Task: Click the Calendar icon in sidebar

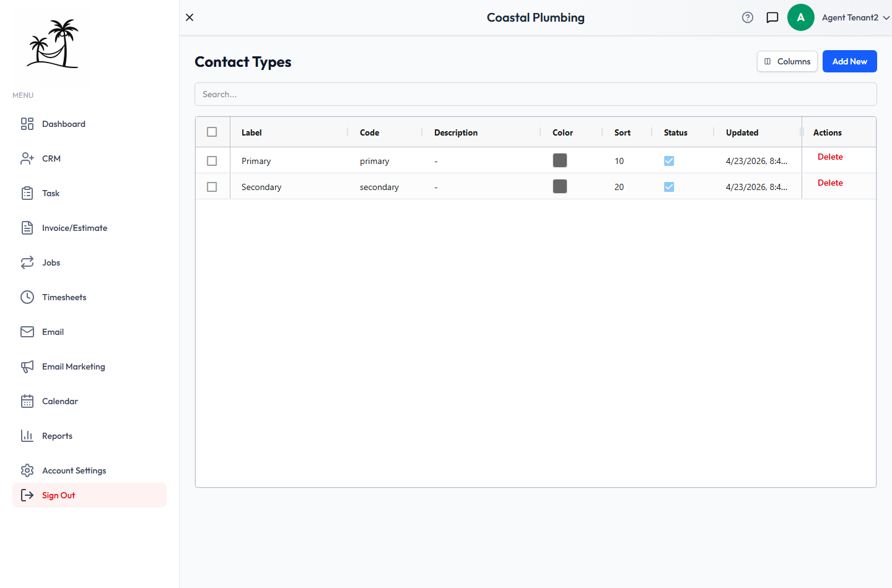Action: point(27,401)
